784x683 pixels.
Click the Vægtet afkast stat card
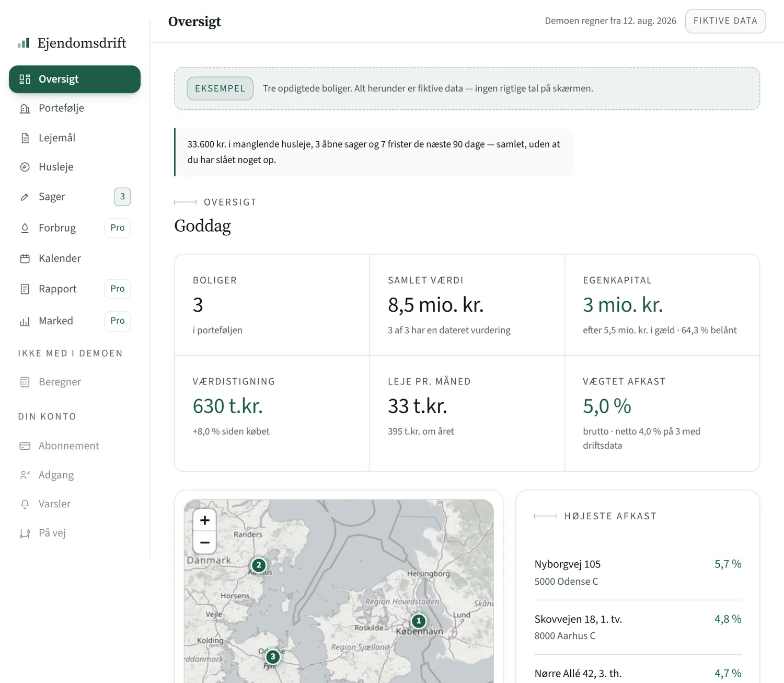click(662, 413)
